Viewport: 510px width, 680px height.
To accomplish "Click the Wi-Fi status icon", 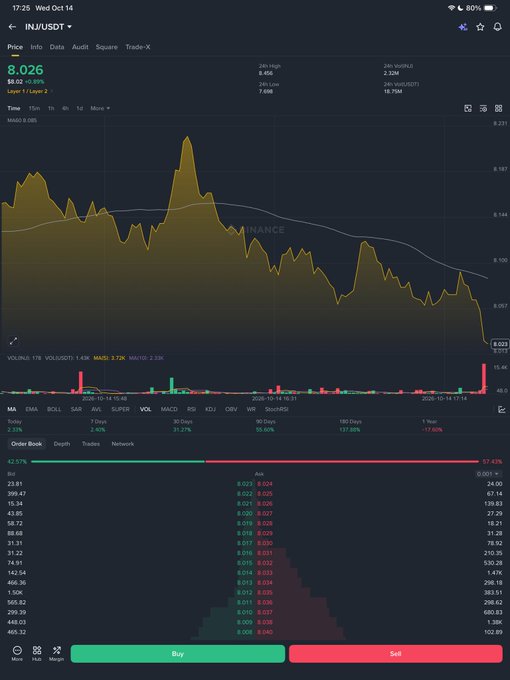I will point(451,8).
